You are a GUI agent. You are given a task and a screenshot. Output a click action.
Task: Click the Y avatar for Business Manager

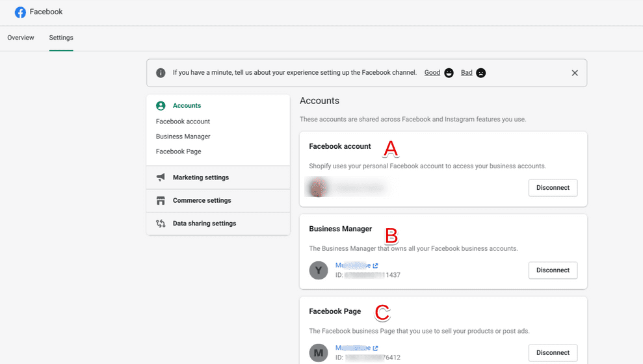click(319, 270)
